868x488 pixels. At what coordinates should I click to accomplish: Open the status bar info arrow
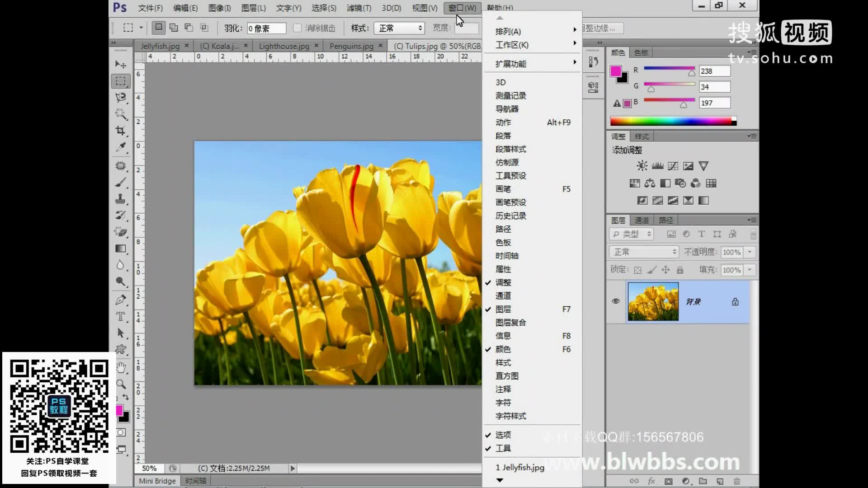click(x=292, y=469)
